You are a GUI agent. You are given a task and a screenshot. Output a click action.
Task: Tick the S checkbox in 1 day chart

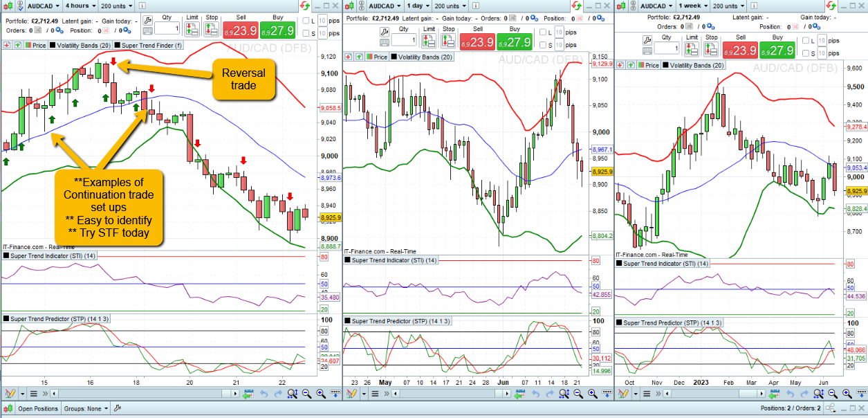tap(543, 44)
